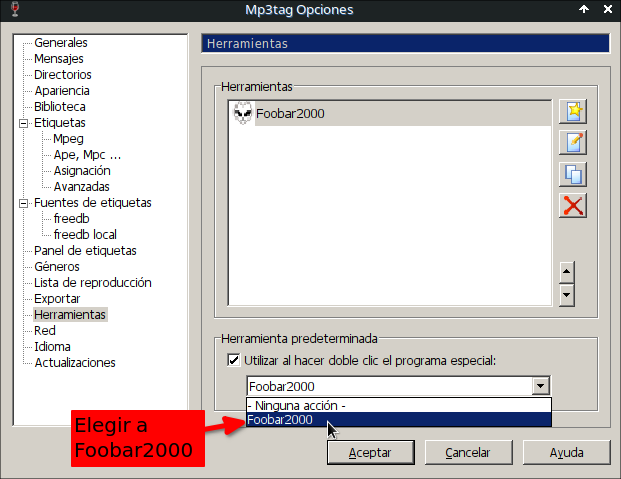Select the Etiquetas tree entry

pos(60,123)
